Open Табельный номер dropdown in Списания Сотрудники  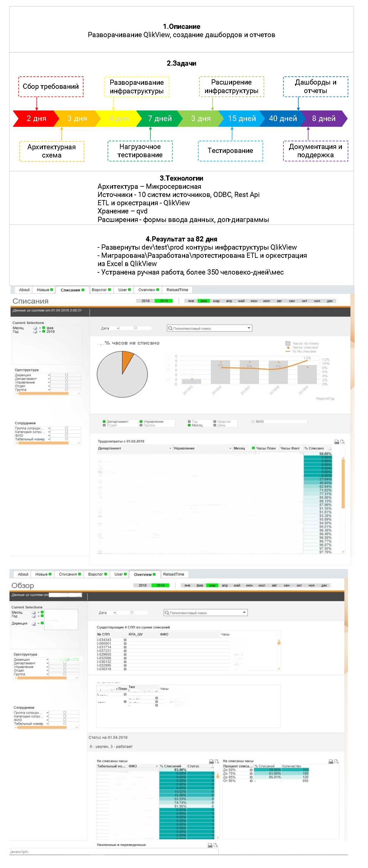click(x=49, y=439)
